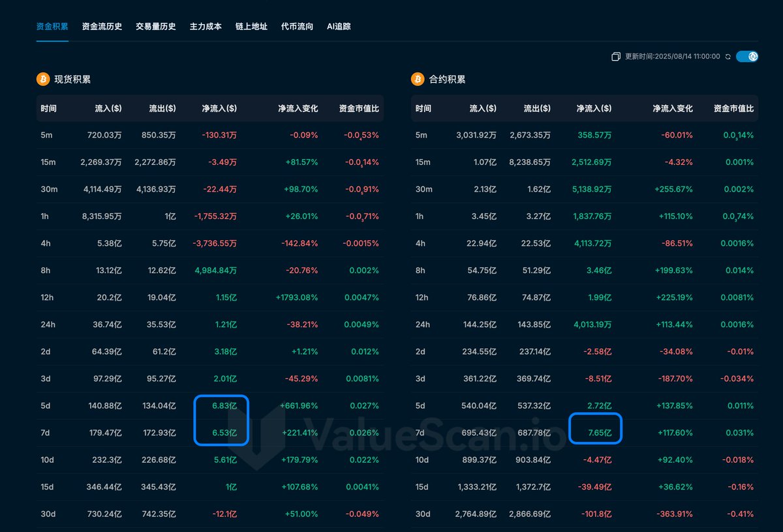Click 流出($) header in the spot table
Image resolution: width=783 pixels, height=532 pixels.
[x=162, y=109]
